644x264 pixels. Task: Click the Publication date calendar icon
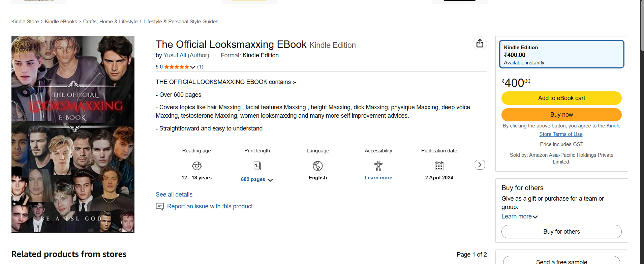(439, 166)
